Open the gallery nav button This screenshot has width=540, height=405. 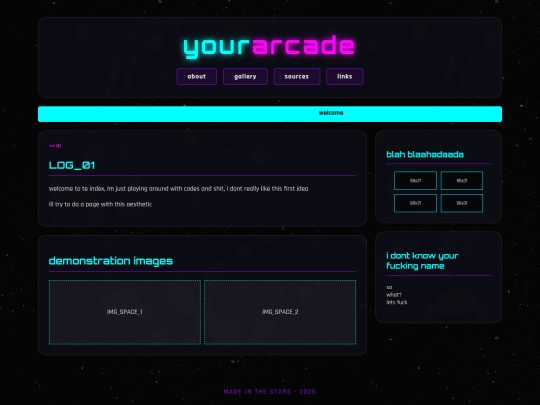[245, 76]
